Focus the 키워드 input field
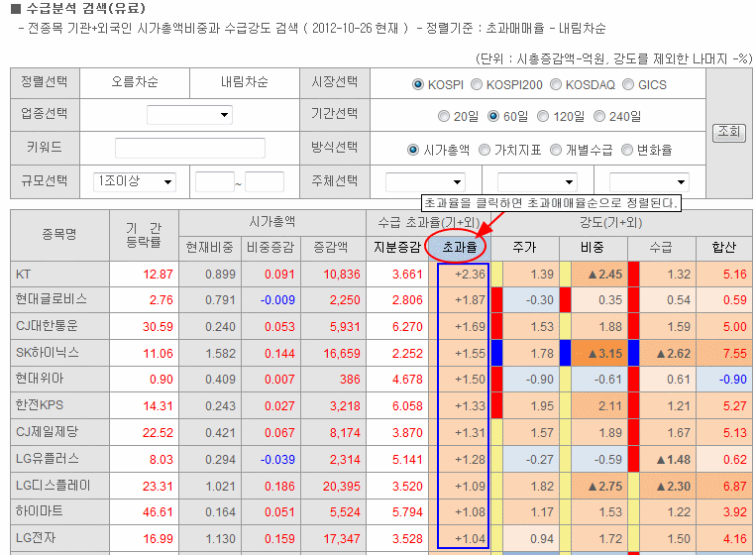 (190, 148)
